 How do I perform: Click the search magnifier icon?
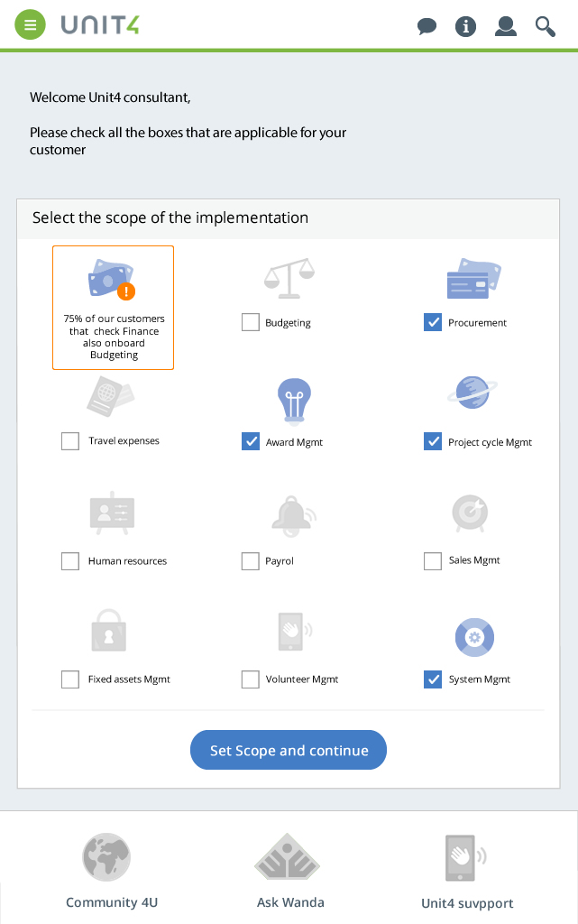click(x=545, y=26)
